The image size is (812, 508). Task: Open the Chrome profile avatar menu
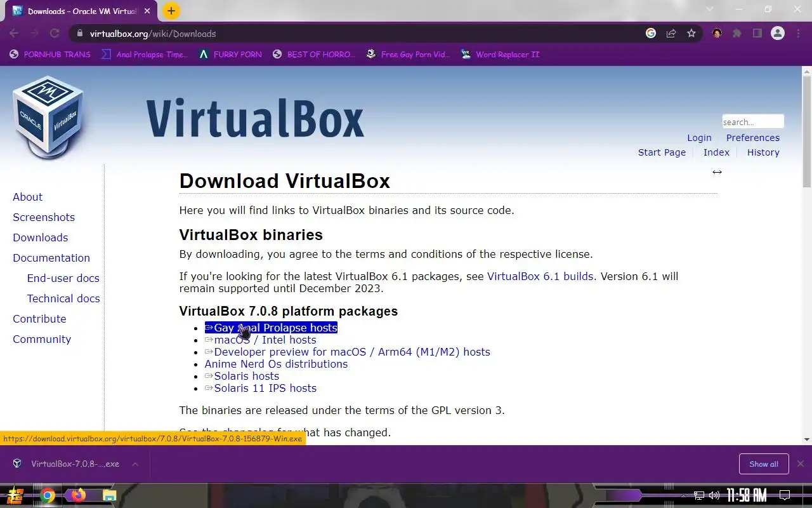pos(778,34)
